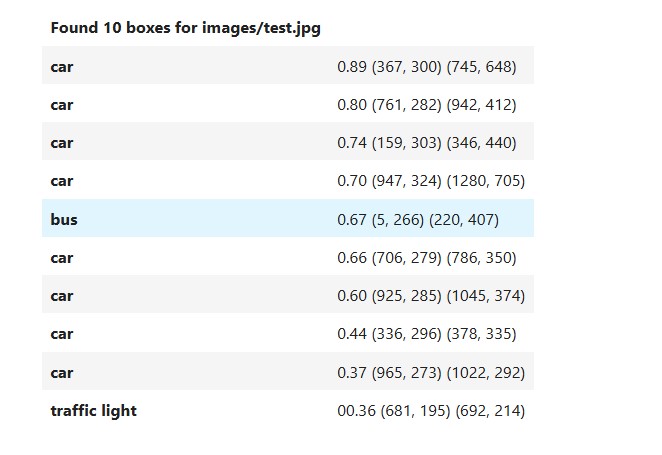Screen dimensions: 662x455
Task: Select the car label in the 0.70 row
Action: click(62, 181)
